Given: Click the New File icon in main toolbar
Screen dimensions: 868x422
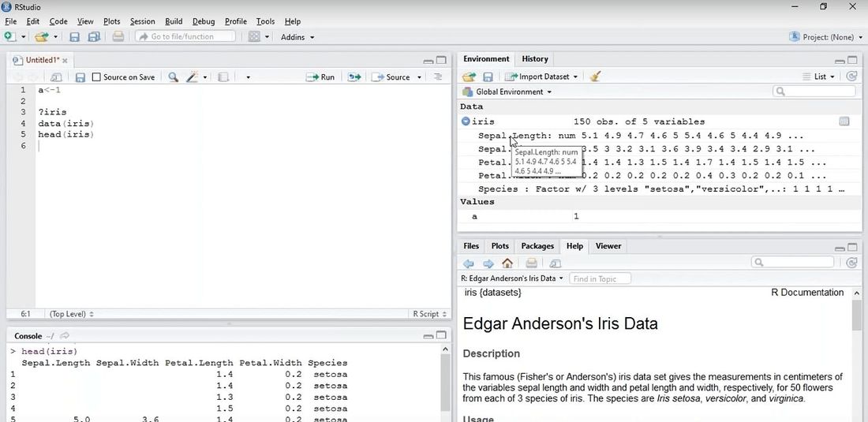Looking at the screenshot, I should tap(9, 36).
